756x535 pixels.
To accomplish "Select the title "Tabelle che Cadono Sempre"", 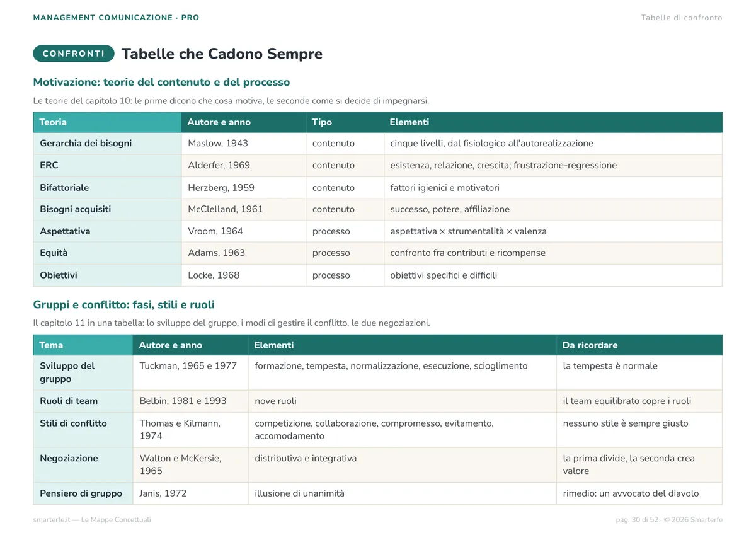I will (222, 54).
